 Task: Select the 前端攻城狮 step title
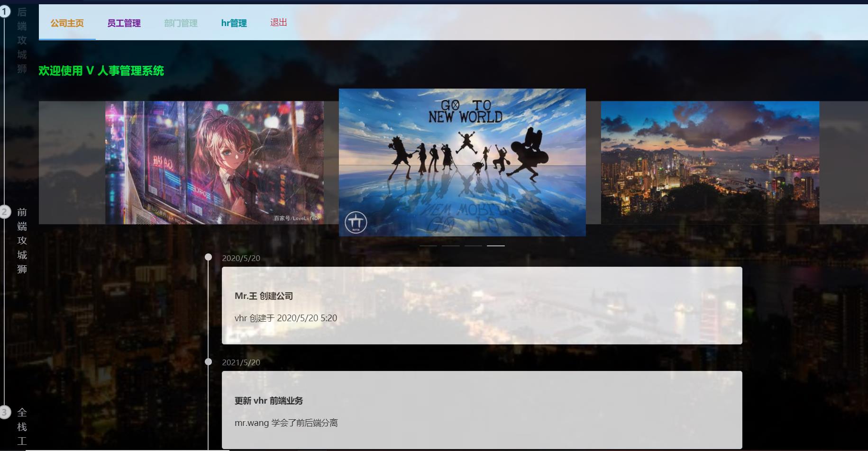22,241
